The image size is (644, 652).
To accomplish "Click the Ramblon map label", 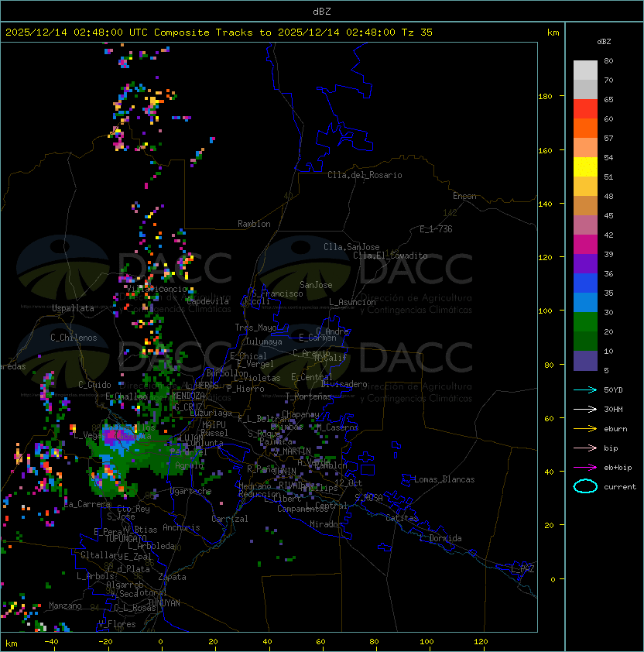I will tap(254, 224).
